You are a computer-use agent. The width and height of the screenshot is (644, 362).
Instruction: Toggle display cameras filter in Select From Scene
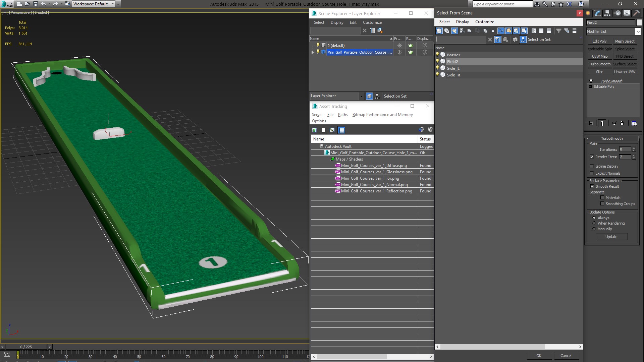(462, 31)
